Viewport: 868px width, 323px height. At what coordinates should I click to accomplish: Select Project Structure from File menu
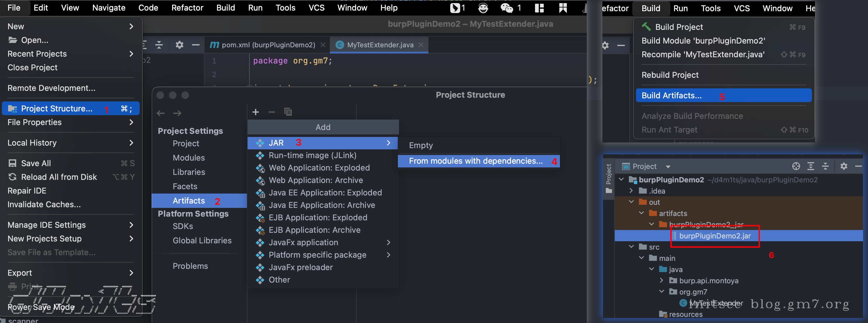[x=57, y=109]
